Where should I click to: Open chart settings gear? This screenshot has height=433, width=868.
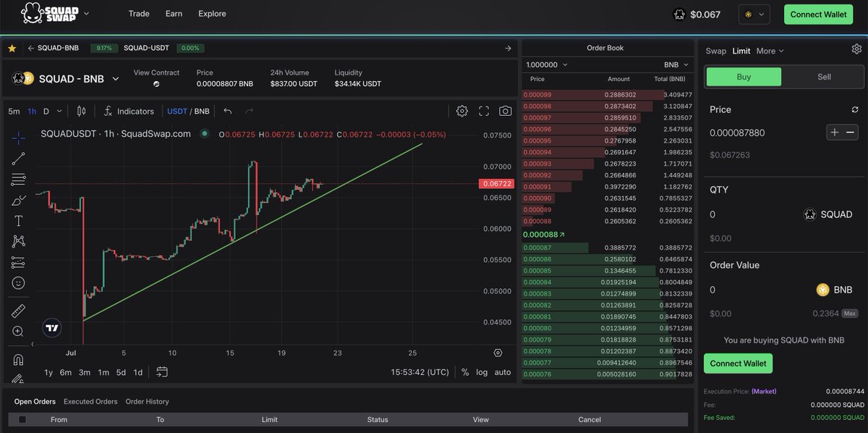[462, 111]
